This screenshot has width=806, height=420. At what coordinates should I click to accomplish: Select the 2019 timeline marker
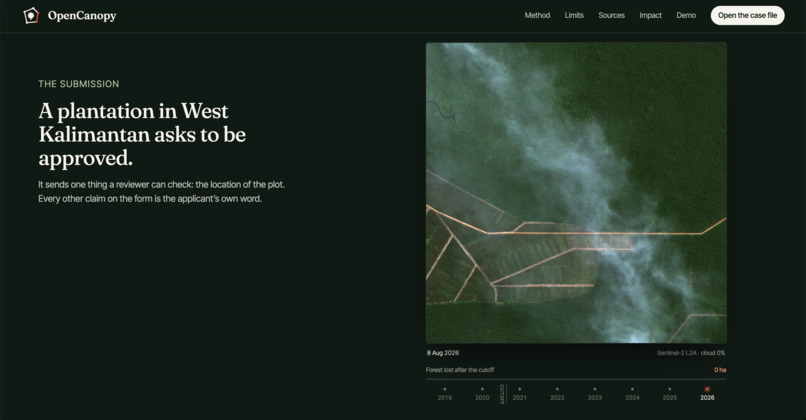tap(445, 394)
